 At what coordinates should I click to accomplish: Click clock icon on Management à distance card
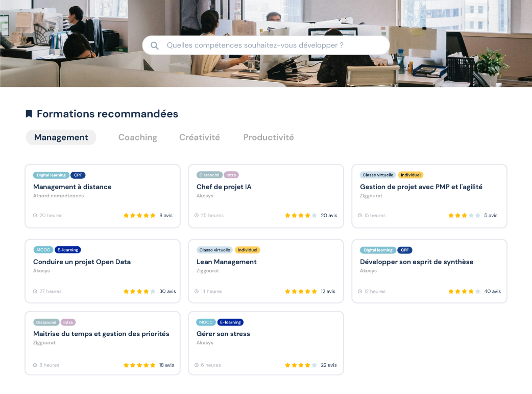pos(35,215)
